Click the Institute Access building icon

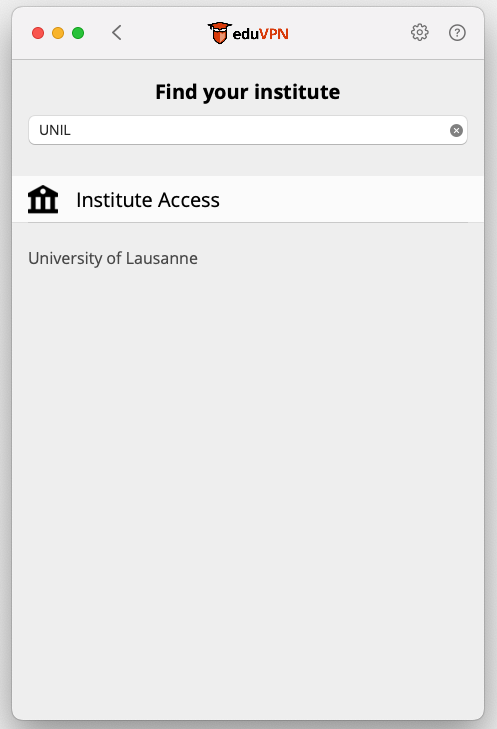coord(43,199)
